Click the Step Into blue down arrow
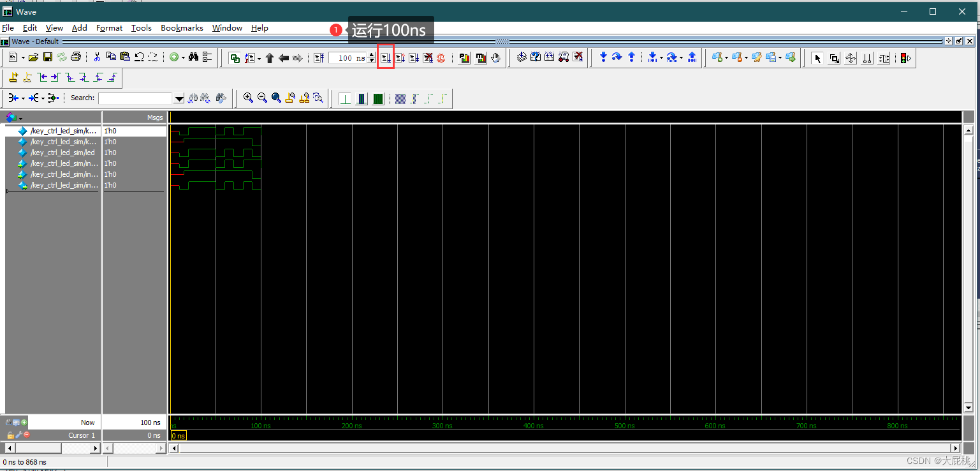The image size is (980, 471). tap(603, 57)
